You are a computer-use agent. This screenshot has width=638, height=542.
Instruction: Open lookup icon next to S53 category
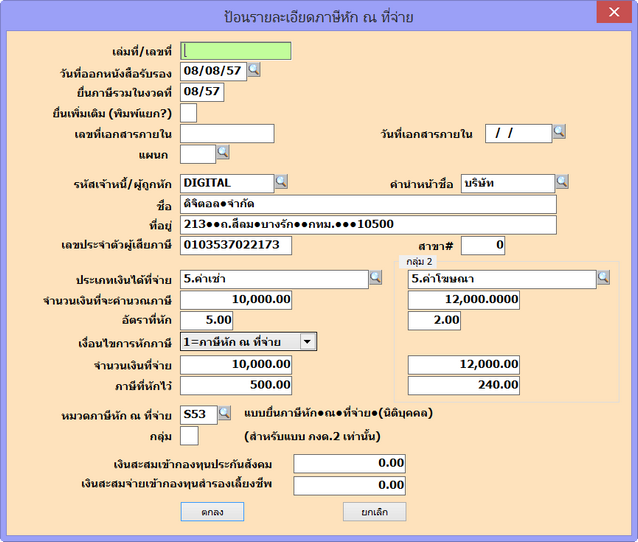click(225, 412)
